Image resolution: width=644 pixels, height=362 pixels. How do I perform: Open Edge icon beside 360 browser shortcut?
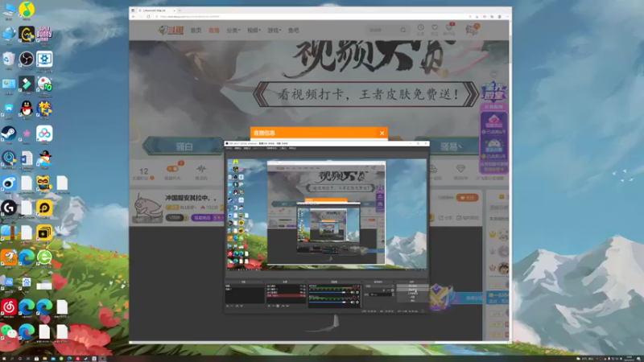[27, 257]
